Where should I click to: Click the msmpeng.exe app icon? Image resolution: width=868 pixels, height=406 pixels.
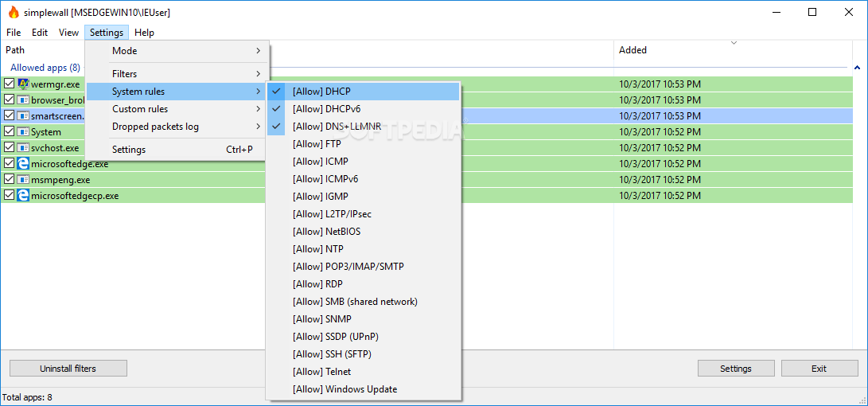(x=23, y=180)
